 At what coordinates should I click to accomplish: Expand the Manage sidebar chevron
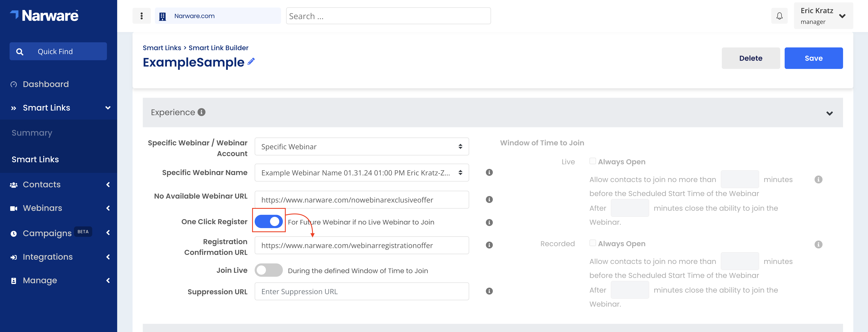click(x=108, y=280)
